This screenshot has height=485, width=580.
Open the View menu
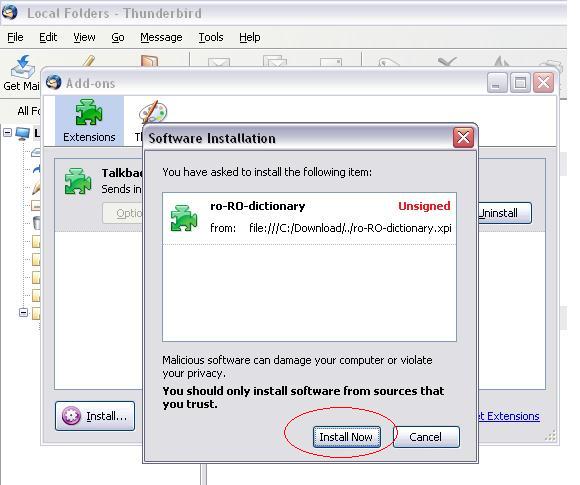point(84,37)
